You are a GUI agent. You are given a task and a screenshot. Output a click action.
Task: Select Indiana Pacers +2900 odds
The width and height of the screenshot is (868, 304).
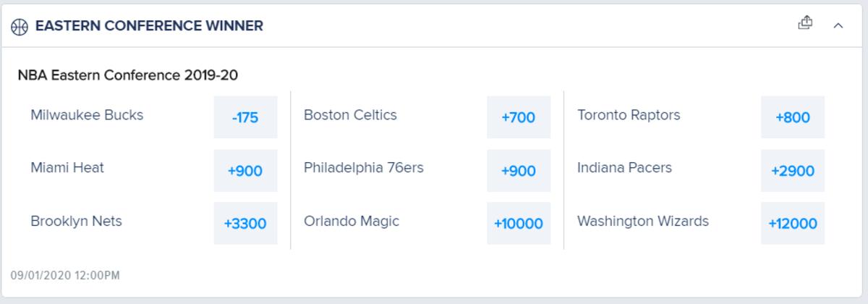[x=792, y=171]
